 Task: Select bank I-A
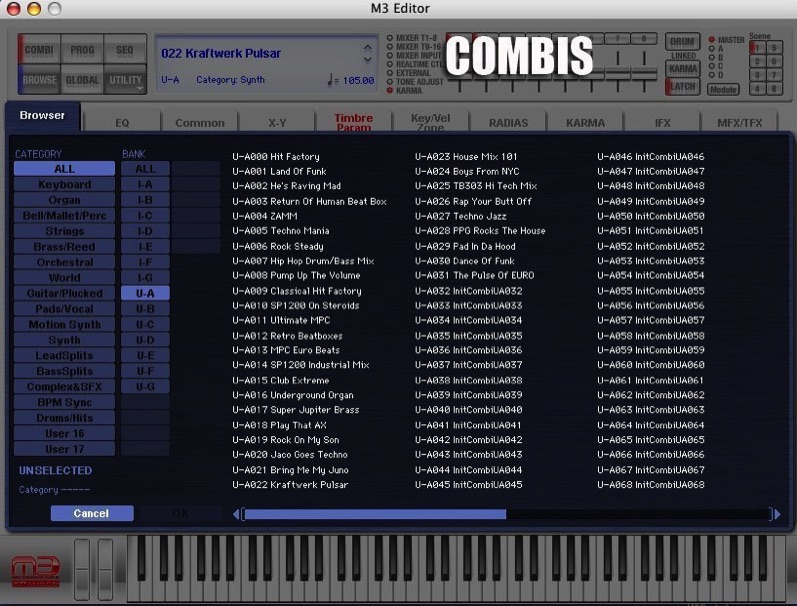[145, 185]
